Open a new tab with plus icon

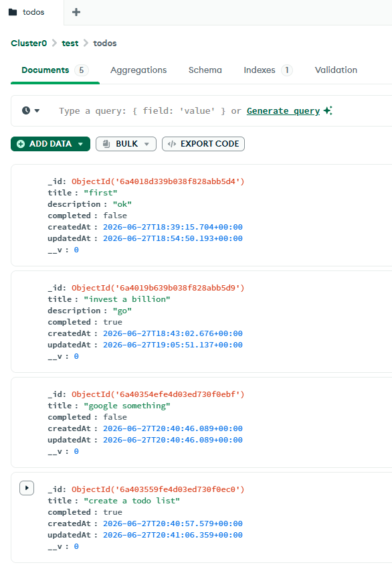click(x=76, y=12)
